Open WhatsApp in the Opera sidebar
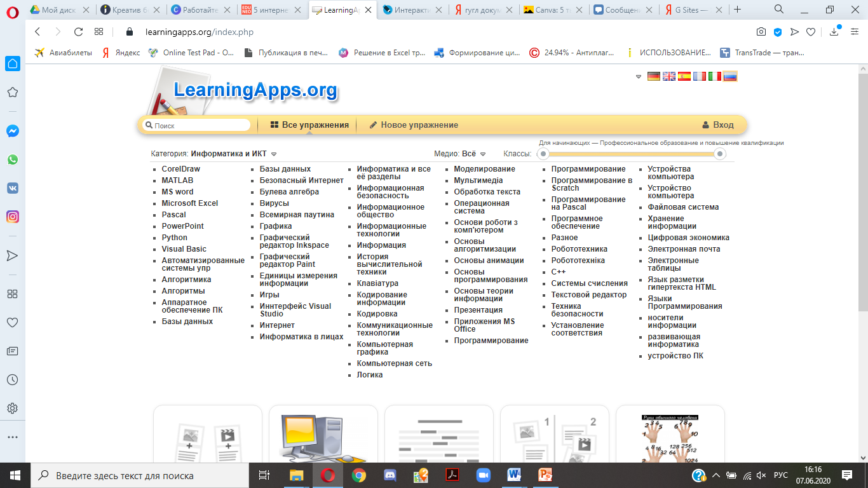The image size is (868, 488). [12, 159]
